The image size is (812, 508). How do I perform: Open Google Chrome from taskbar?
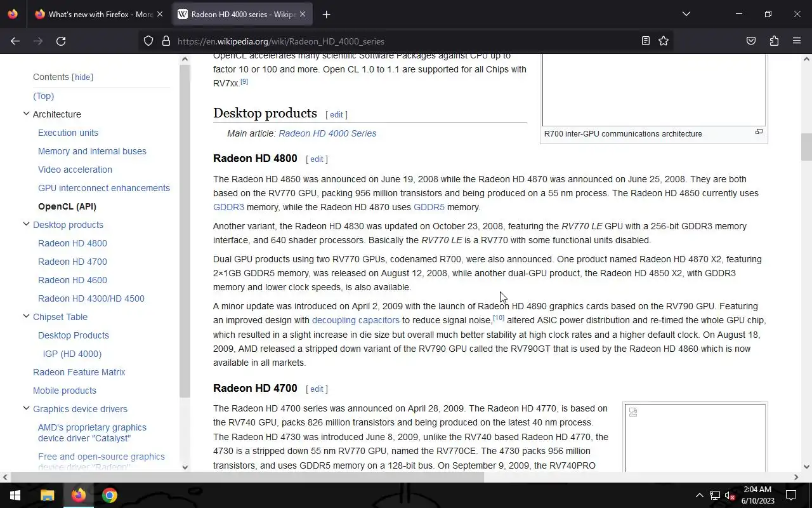click(109, 495)
